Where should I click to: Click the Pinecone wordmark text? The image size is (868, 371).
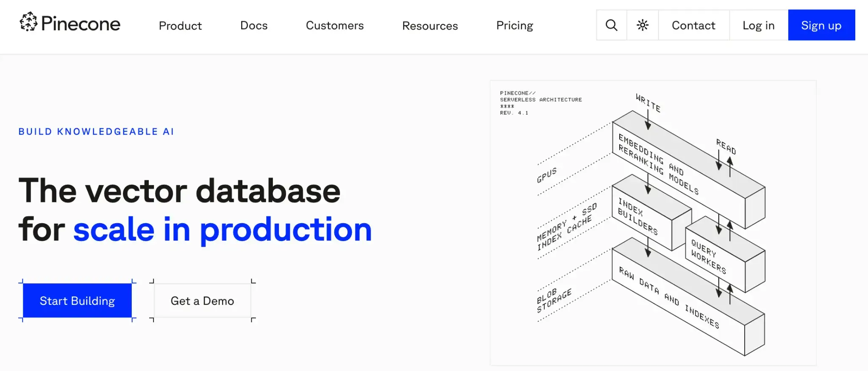[81, 24]
